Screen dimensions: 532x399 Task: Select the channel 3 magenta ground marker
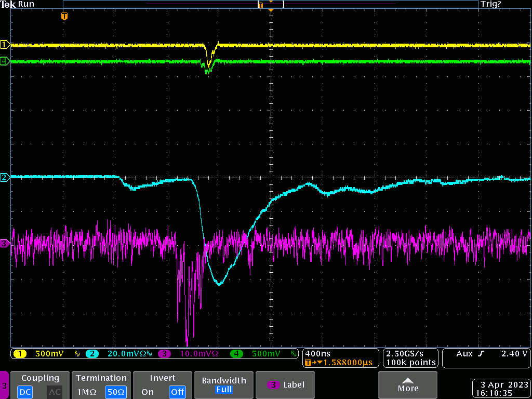(x=5, y=243)
